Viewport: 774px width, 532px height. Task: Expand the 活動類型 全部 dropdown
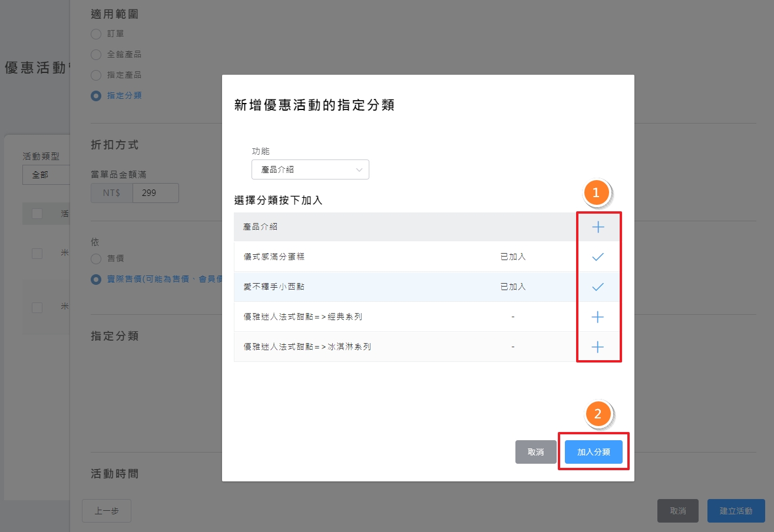[46, 175]
